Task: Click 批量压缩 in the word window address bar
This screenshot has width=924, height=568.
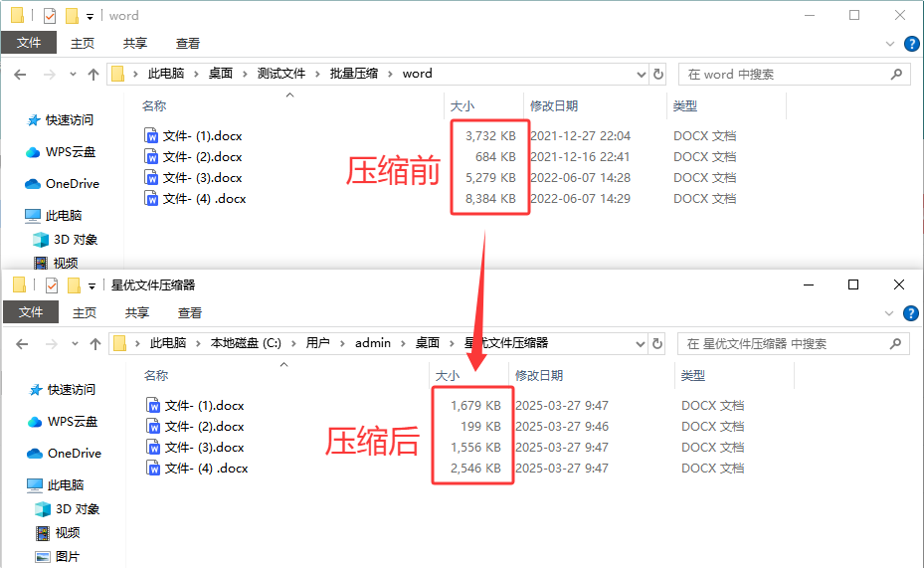Action: coord(353,74)
